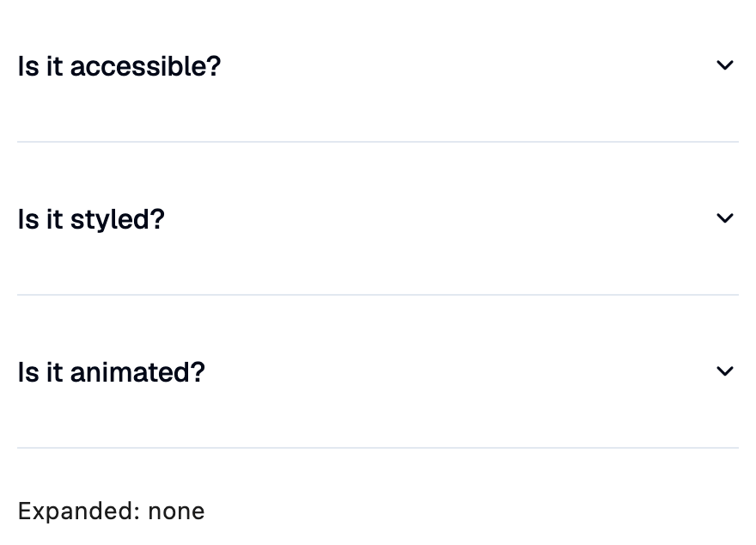Click the chevron icon beside 'Is it accessible?'
This screenshot has width=756, height=545.
725,65
